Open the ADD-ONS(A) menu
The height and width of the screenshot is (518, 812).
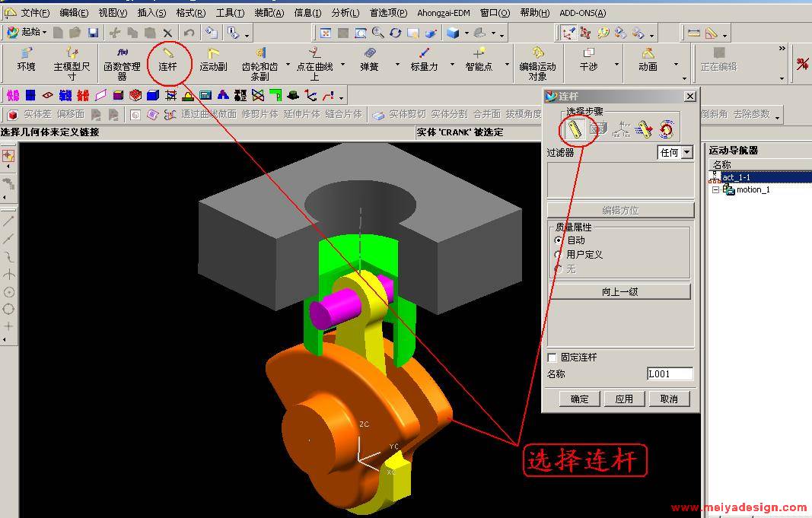tap(583, 12)
